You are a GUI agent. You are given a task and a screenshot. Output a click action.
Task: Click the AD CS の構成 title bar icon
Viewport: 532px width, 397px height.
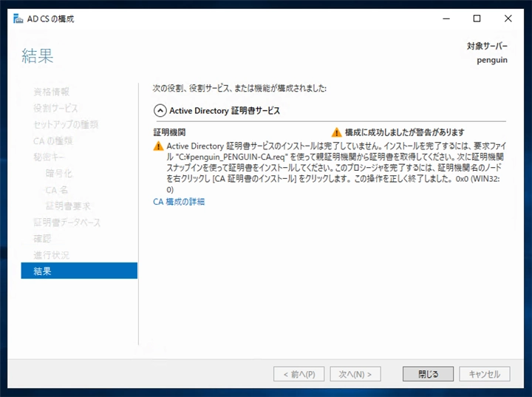(18, 18)
